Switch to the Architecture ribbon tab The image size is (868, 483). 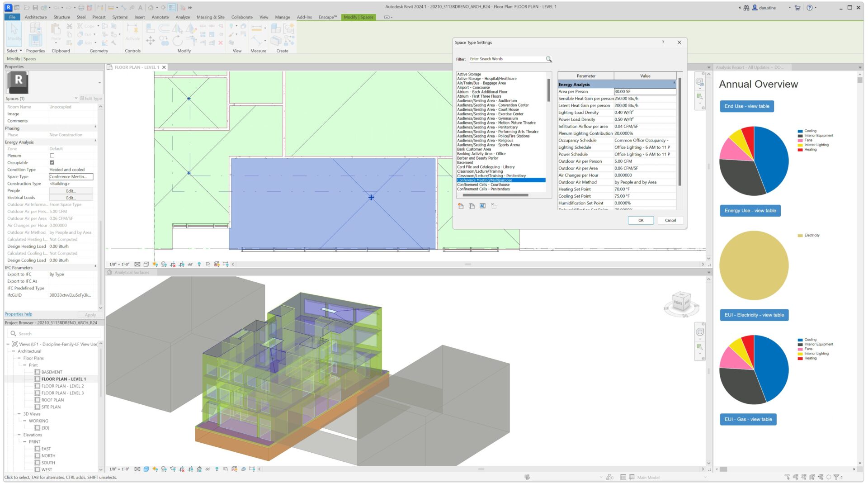click(x=36, y=17)
